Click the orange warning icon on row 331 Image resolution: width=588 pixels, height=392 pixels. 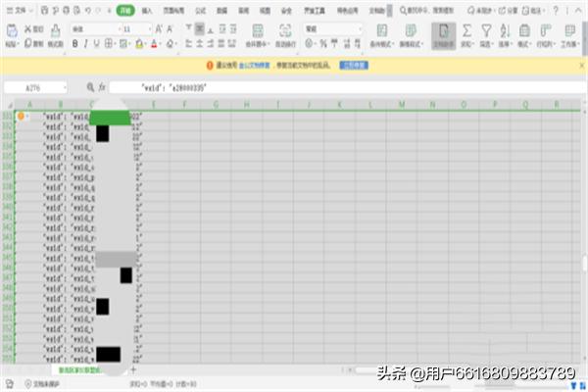click(21, 116)
